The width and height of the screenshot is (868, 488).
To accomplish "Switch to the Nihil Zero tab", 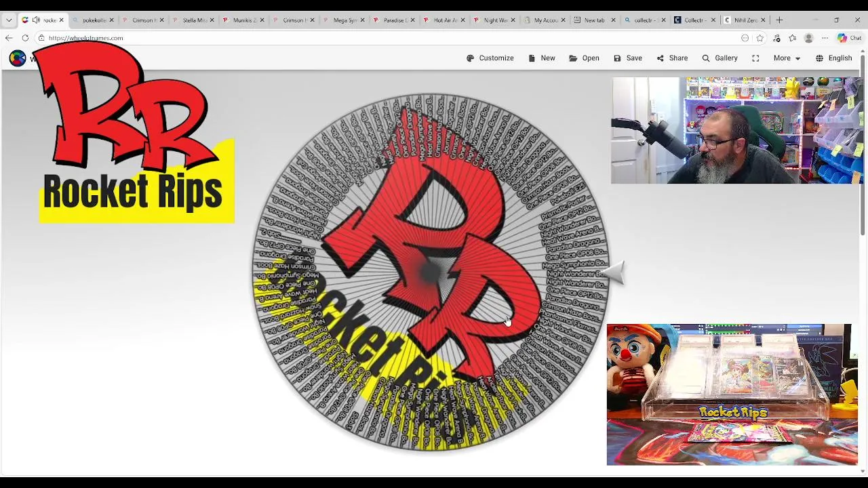I will tap(745, 20).
